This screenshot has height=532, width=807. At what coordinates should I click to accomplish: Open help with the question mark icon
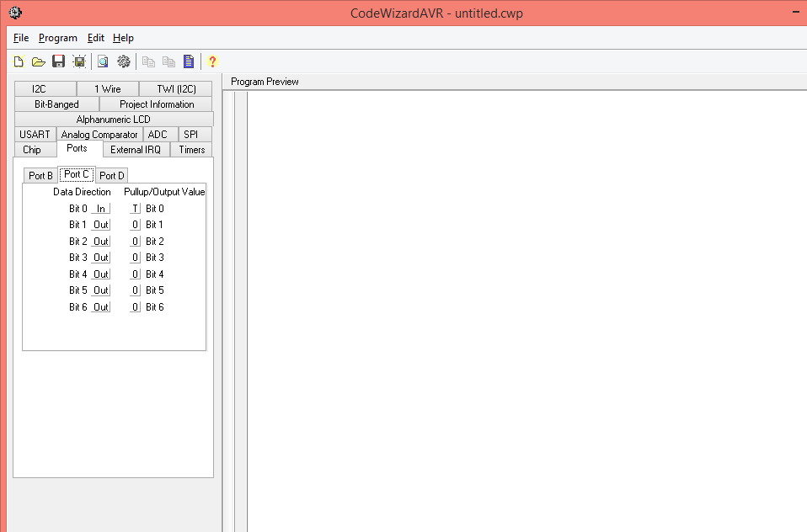pyautogui.click(x=212, y=61)
